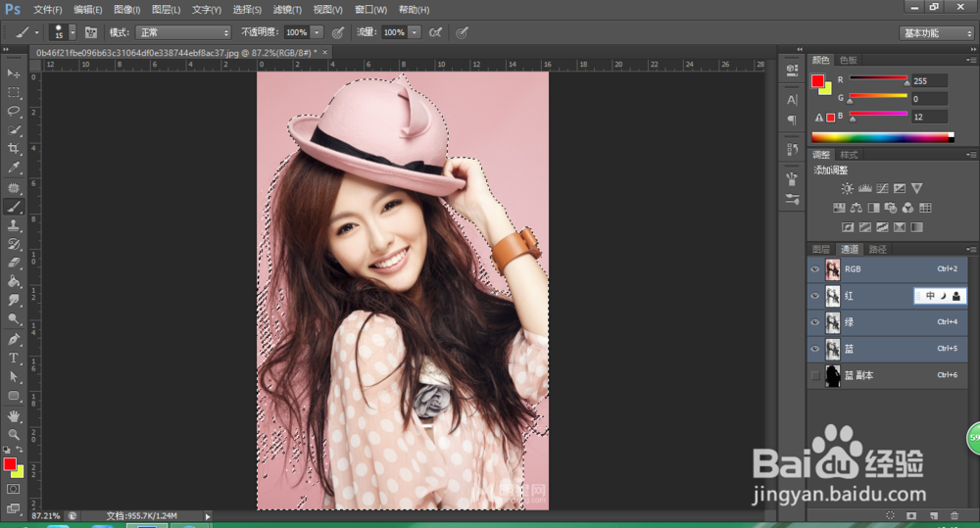Viewport: 980px width, 528px height.
Task: Select the Path Selection tool
Action: point(13,377)
